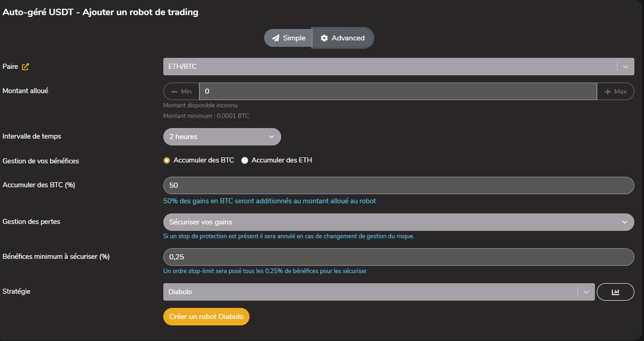Expand the Diabolo strategy dropdown chevron

click(586, 292)
